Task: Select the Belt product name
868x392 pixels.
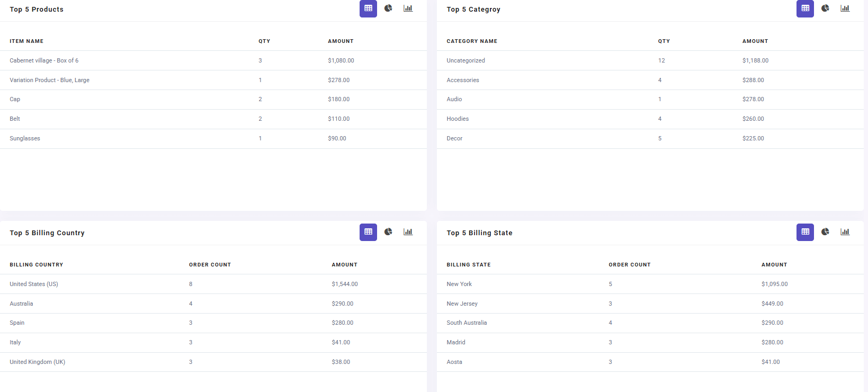Action: 15,119
